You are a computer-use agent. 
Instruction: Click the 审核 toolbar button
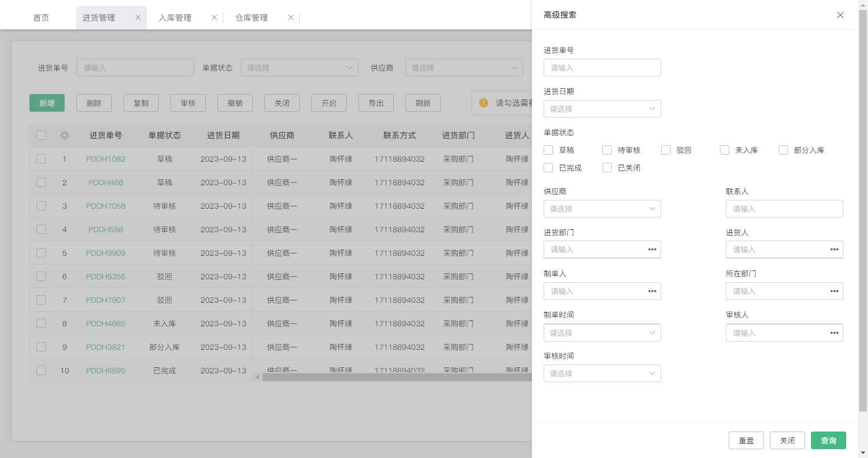tap(188, 103)
